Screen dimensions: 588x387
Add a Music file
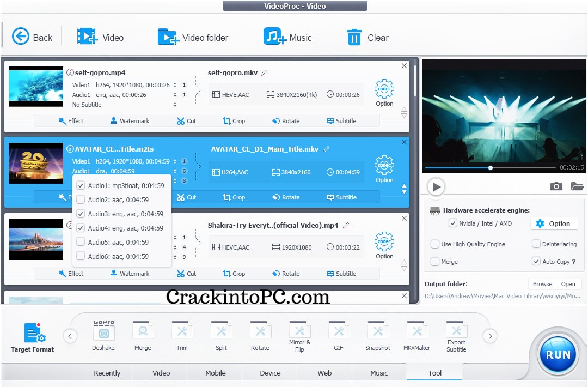[287, 37]
